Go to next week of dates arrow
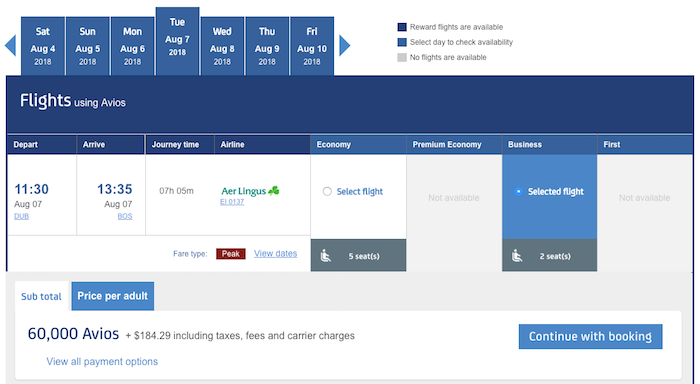This screenshot has height=384, width=700. click(345, 45)
